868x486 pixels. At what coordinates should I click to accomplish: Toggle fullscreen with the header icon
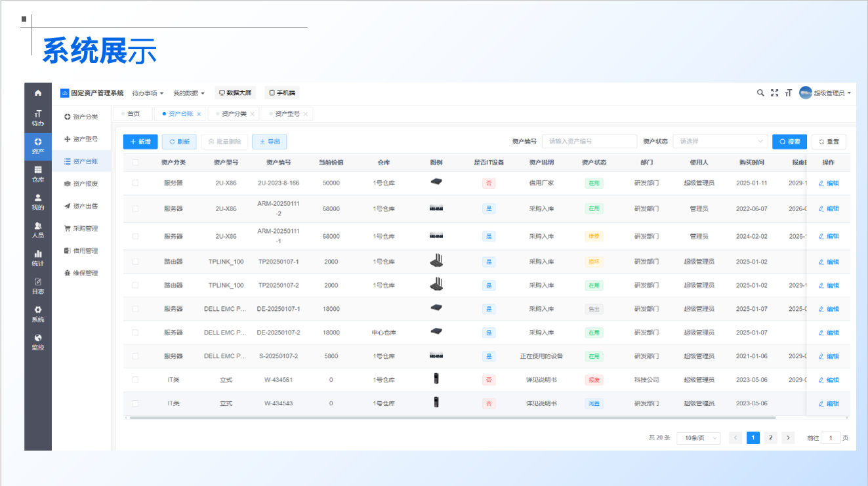click(x=774, y=93)
